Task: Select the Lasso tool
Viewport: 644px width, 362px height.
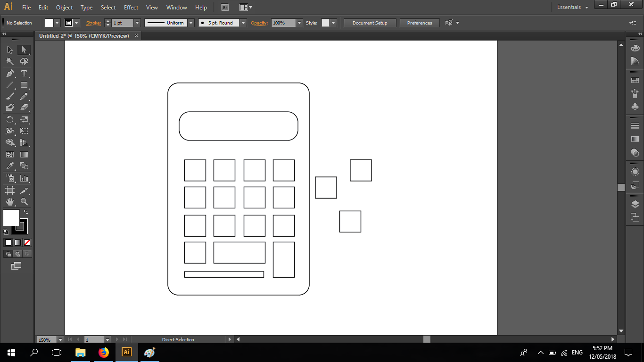Action: [x=24, y=61]
